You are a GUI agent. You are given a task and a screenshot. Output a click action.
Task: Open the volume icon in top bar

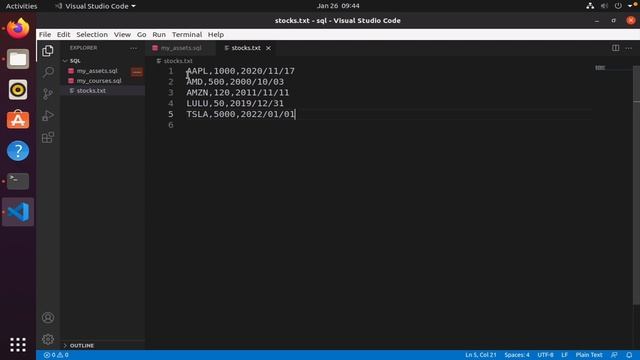pos(604,6)
